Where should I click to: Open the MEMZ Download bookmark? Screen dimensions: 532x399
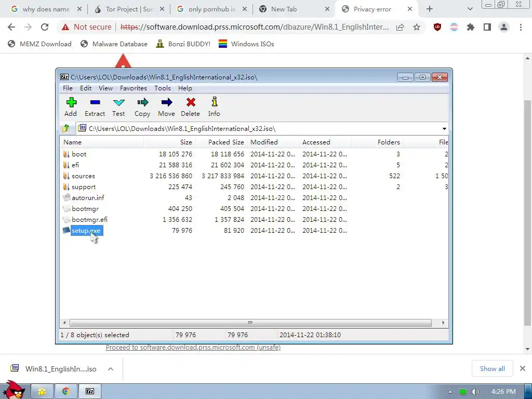click(x=39, y=44)
